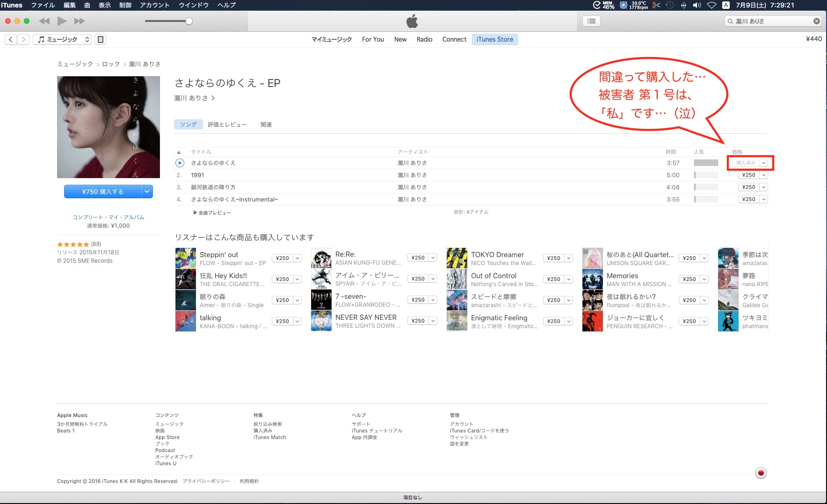Image resolution: width=827 pixels, height=504 pixels.
Task: Go forward with the right chevron button
Action: (23, 40)
